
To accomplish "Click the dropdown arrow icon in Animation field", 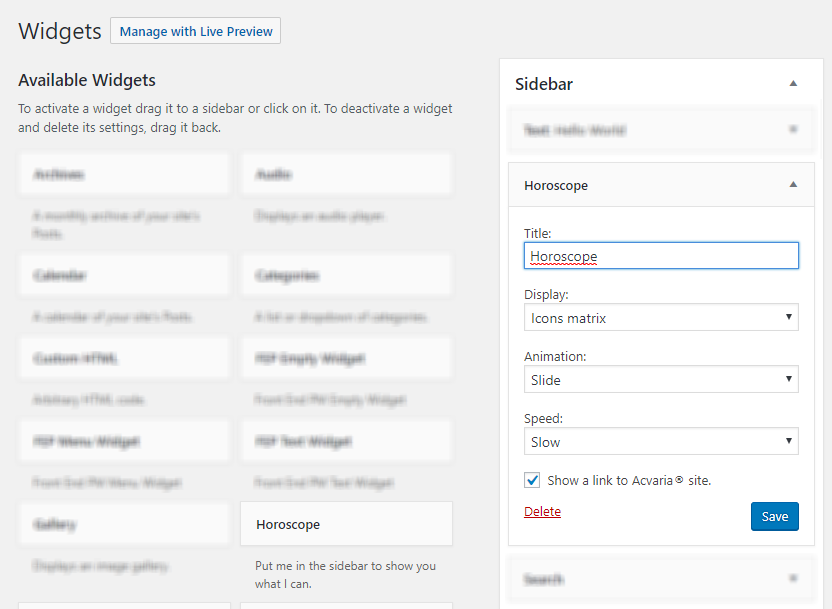I will [x=788, y=379].
